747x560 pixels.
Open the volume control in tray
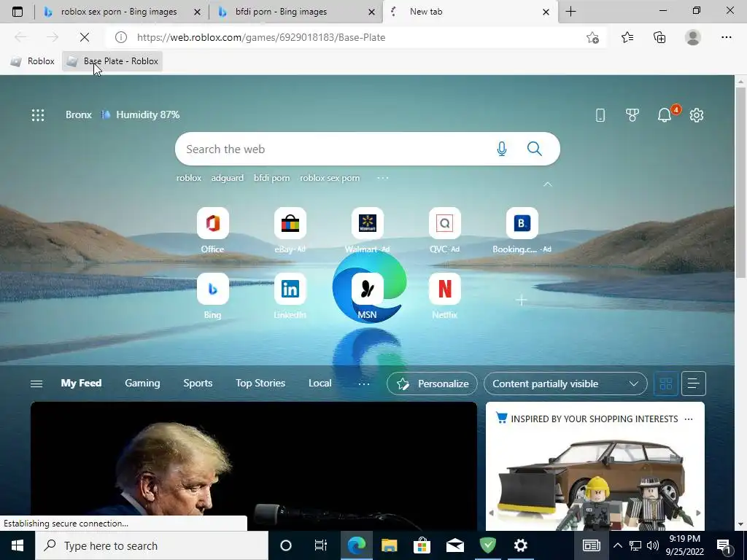click(653, 545)
